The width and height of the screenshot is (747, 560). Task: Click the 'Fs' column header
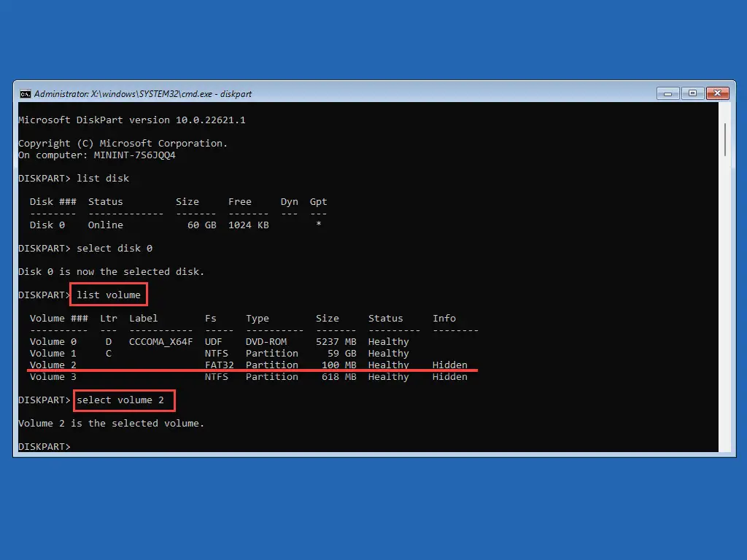(211, 319)
